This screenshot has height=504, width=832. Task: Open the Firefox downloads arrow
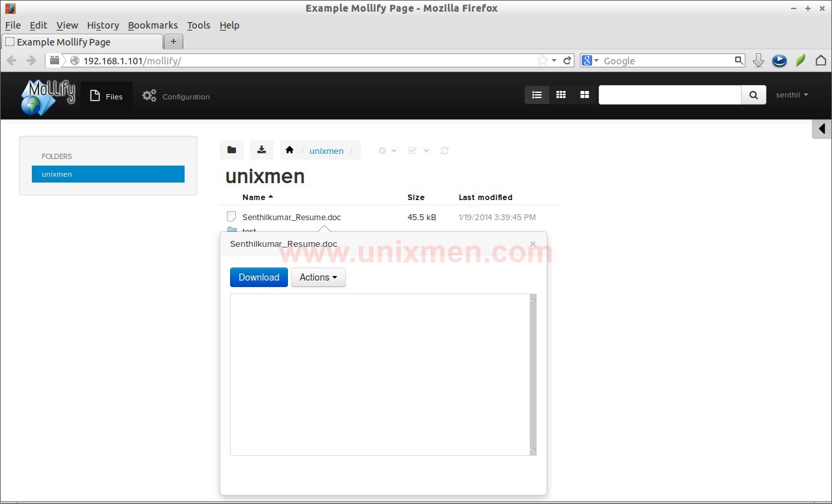coord(758,60)
